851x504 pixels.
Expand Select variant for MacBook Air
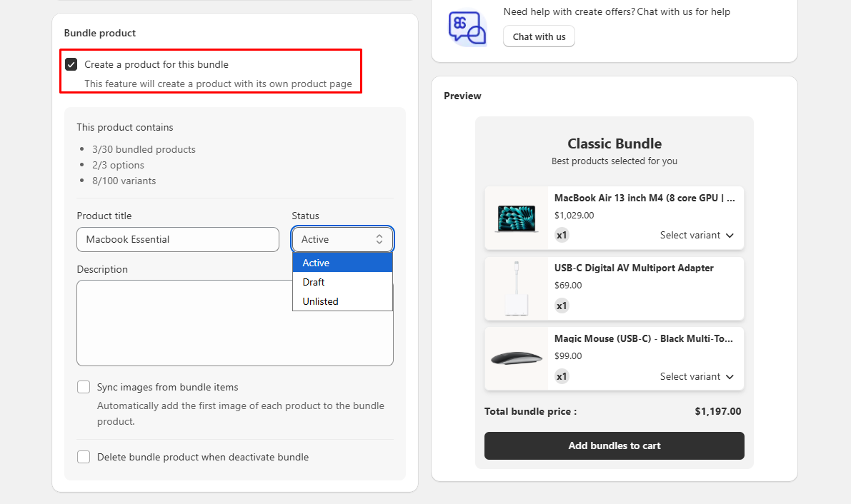(x=697, y=235)
